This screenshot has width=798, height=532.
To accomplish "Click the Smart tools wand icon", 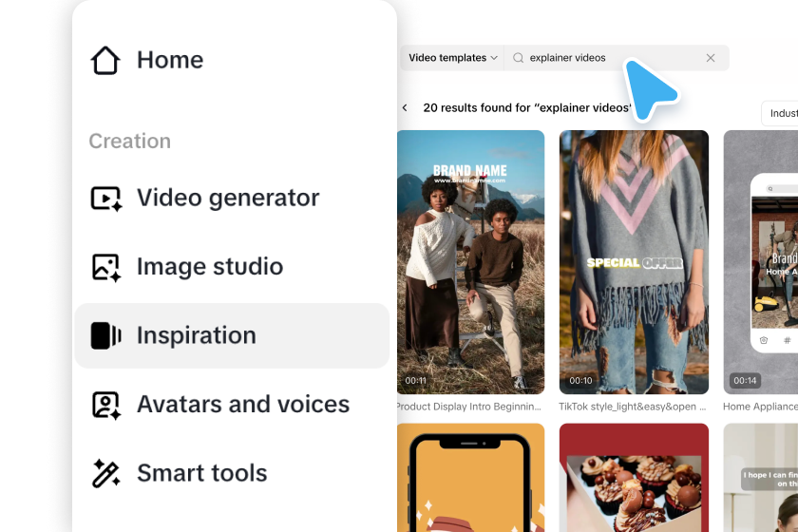I will coord(105,473).
